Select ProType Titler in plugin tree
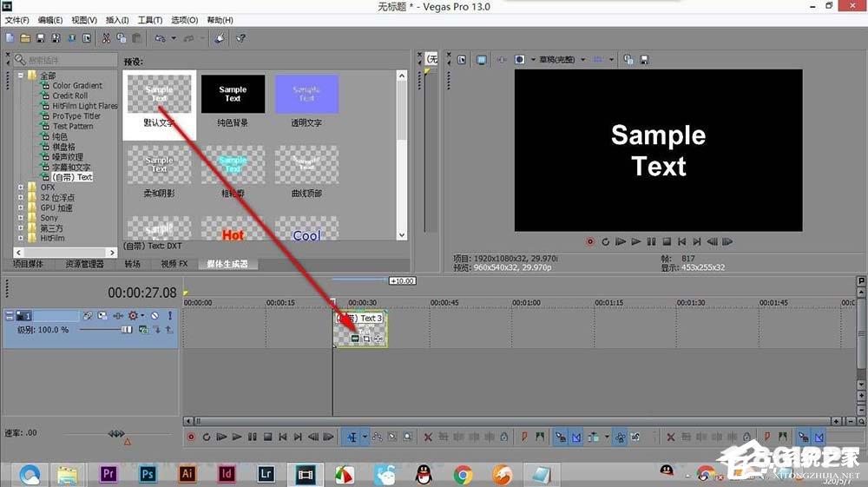 tap(76, 116)
